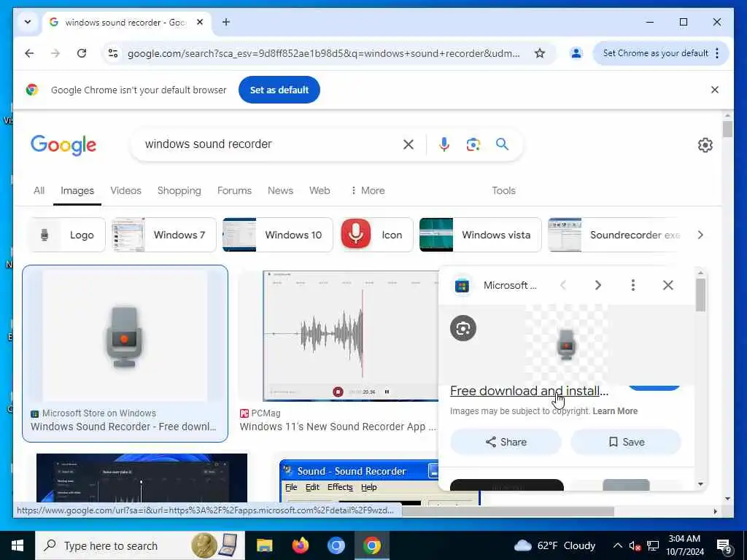Clear the search box text
The height and width of the screenshot is (560, 747).
[409, 144]
